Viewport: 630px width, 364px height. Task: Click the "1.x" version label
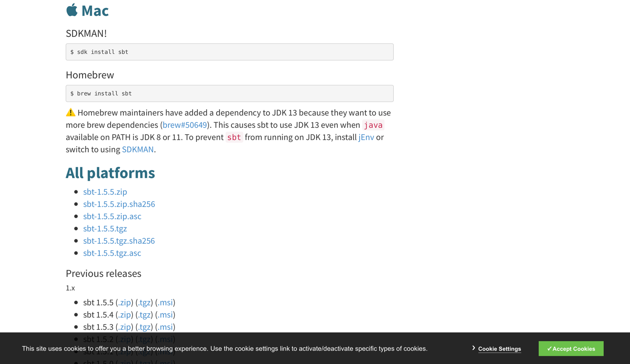click(70, 288)
